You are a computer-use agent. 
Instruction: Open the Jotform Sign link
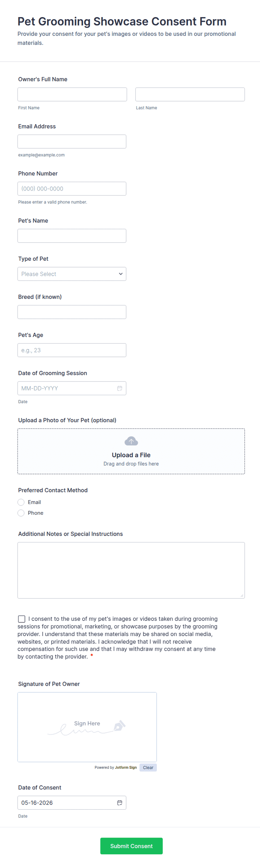coord(126,767)
